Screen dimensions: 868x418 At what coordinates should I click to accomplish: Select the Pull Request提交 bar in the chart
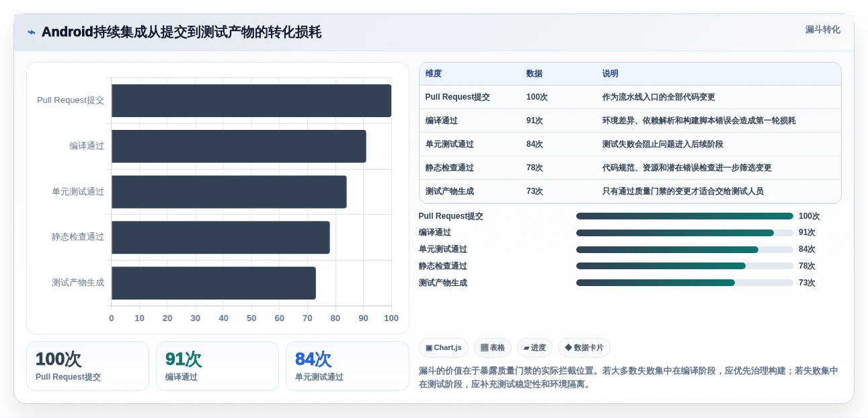(251, 100)
